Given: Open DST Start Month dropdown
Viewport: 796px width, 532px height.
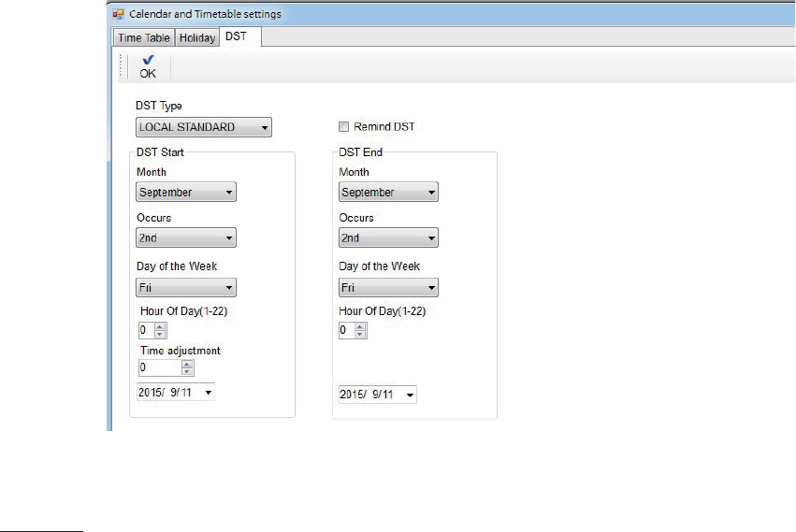Looking at the screenshot, I should pyautogui.click(x=186, y=192).
